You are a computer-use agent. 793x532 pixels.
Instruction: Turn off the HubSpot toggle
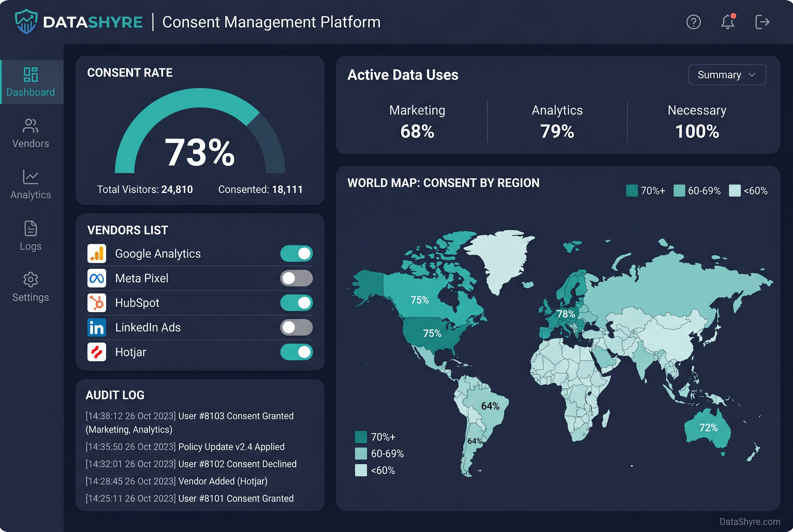click(296, 303)
